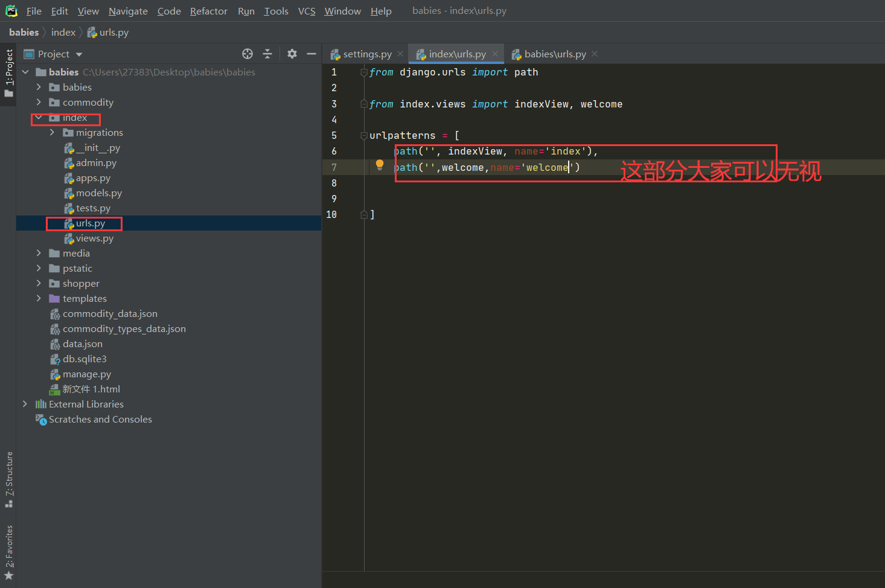
Task: Expand the babies subfolder
Action: [x=39, y=87]
